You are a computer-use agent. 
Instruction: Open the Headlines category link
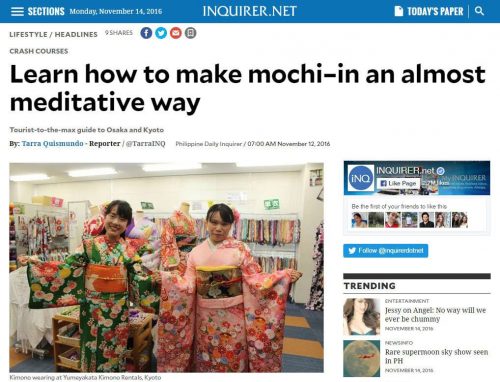[x=76, y=34]
